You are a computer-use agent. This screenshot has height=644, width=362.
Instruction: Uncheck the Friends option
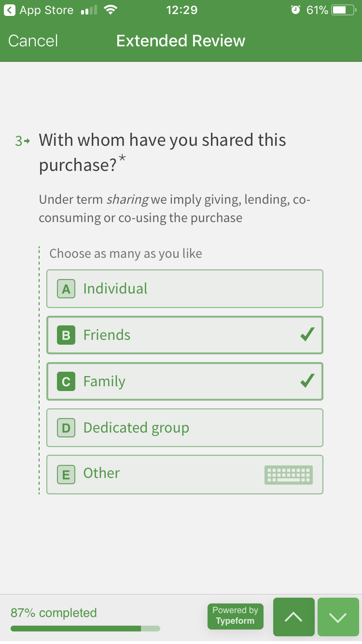(185, 335)
